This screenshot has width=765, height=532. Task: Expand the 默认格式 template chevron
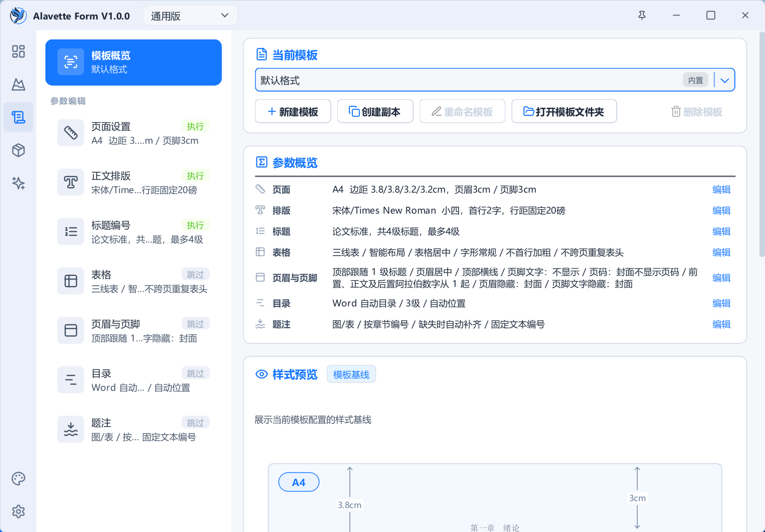(x=725, y=80)
